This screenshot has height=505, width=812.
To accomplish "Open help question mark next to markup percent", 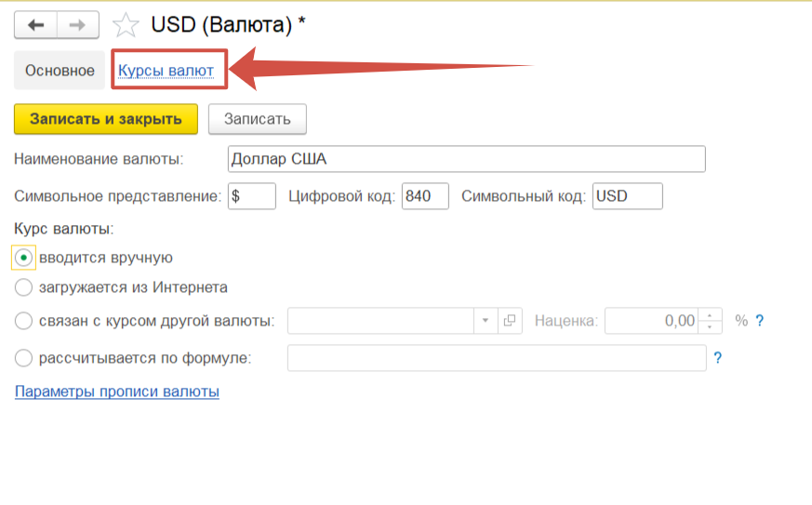I will [x=759, y=321].
